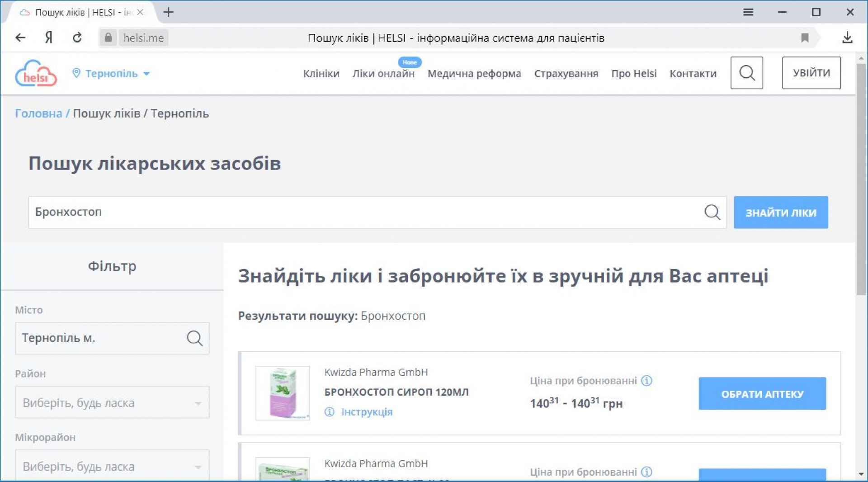Close the Пошук ліків HELSI tab
Screen dimensions: 868x482
point(140,12)
